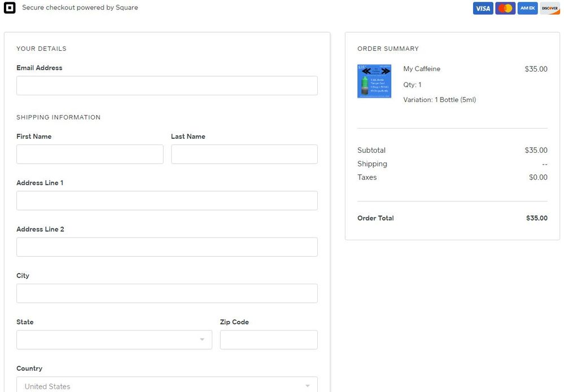This screenshot has height=392, width=564.
Task: Expand the Country dropdown arrow
Action: [308, 386]
